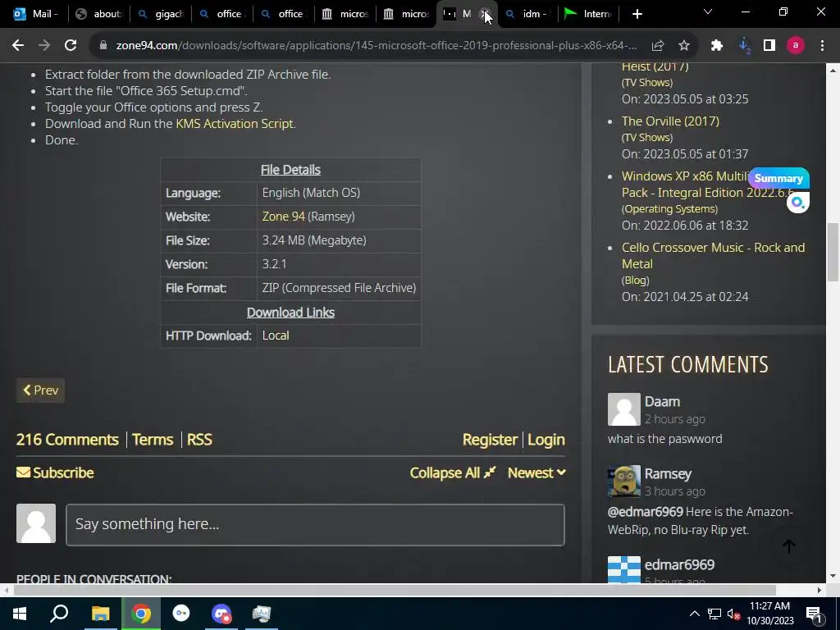Switch to the Internet Download Manager tab

[588, 14]
